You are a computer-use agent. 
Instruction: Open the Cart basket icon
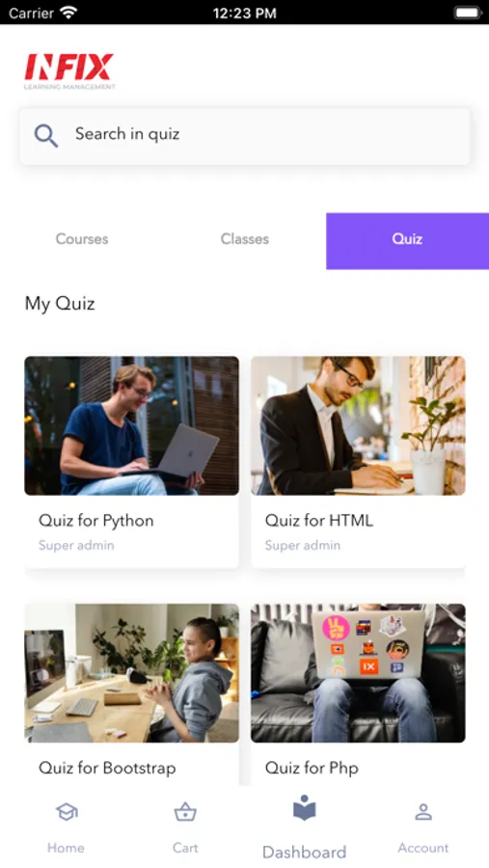click(x=185, y=812)
